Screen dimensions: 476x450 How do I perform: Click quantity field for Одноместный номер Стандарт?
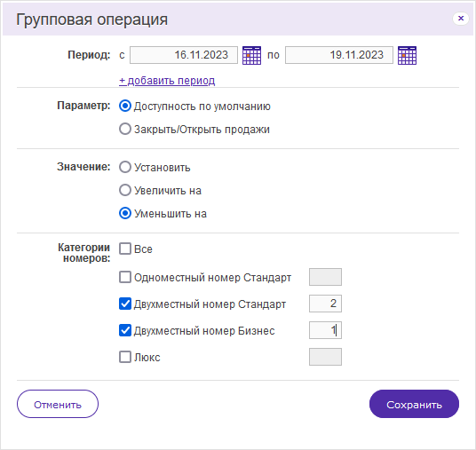click(325, 277)
